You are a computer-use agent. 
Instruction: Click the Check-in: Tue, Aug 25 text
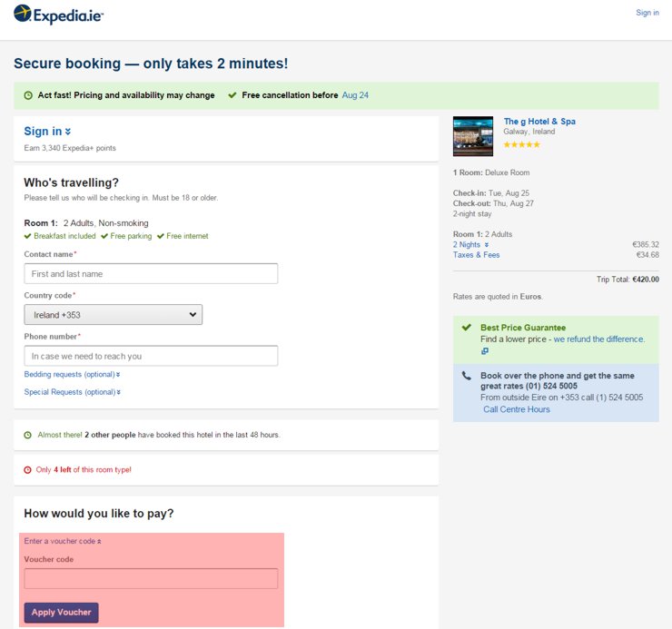pos(491,193)
